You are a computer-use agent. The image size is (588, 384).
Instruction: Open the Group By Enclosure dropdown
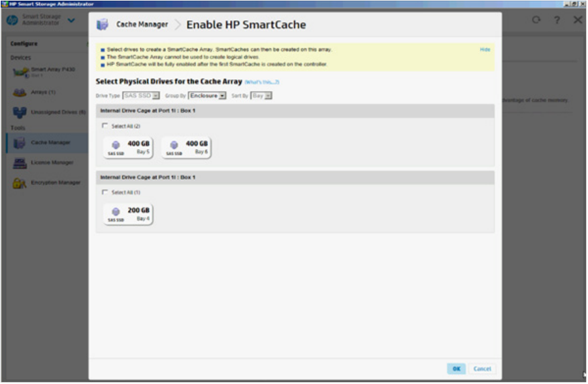[207, 96]
